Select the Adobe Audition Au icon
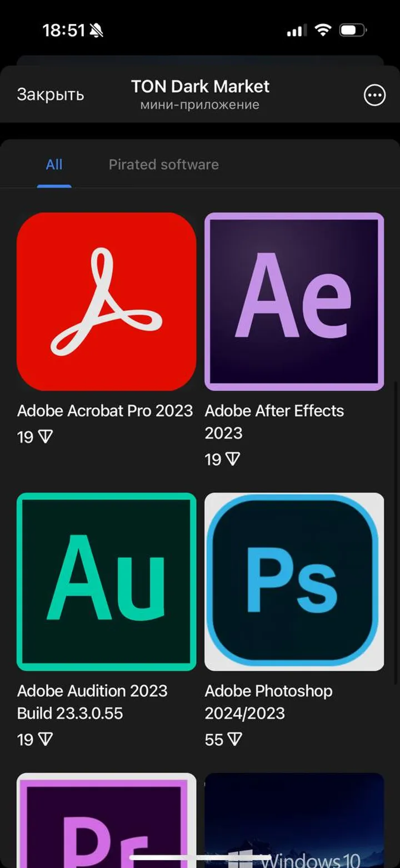This screenshot has width=400, height=868. [106, 582]
